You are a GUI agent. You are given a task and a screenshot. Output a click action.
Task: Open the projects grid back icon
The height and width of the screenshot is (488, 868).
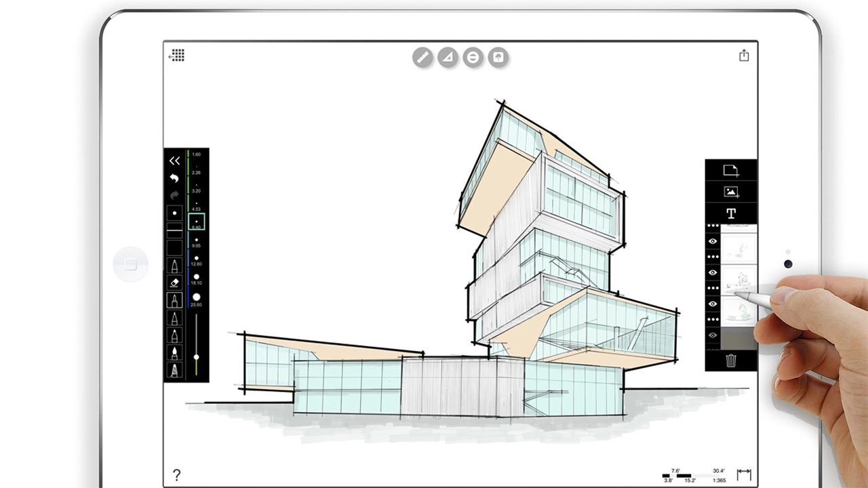coord(176,55)
